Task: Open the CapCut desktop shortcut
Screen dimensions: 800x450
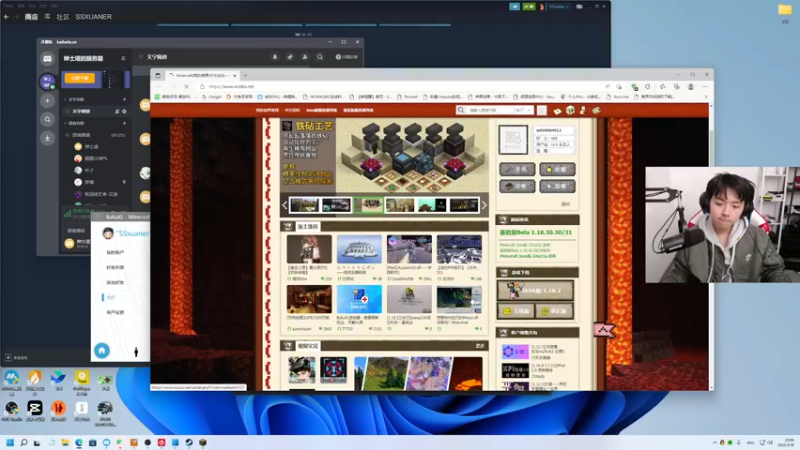Action: click(x=35, y=410)
